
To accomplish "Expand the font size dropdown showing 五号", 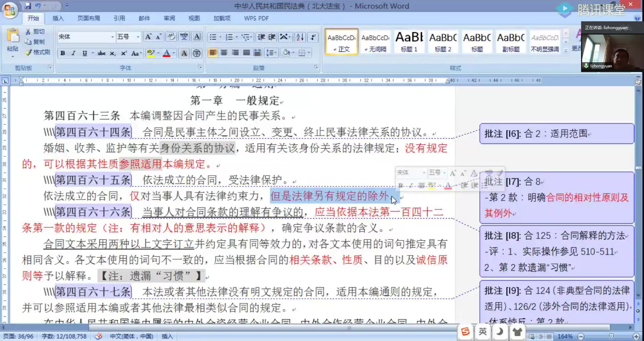I will [x=138, y=37].
